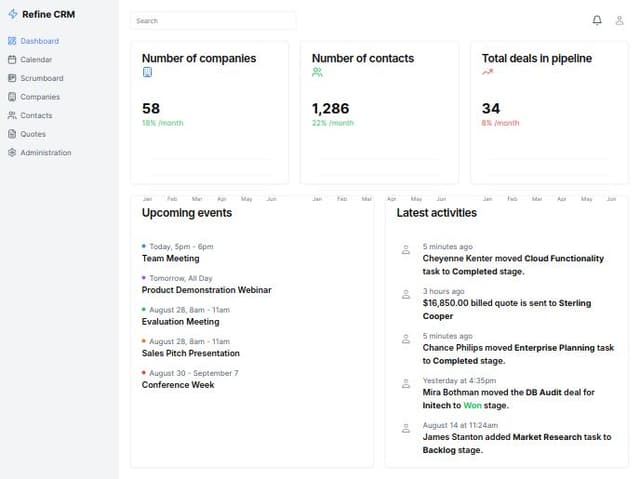Image resolution: width=640 pixels, height=479 pixels.
Task: Go to Dashboard in sidebar
Action: (x=40, y=41)
